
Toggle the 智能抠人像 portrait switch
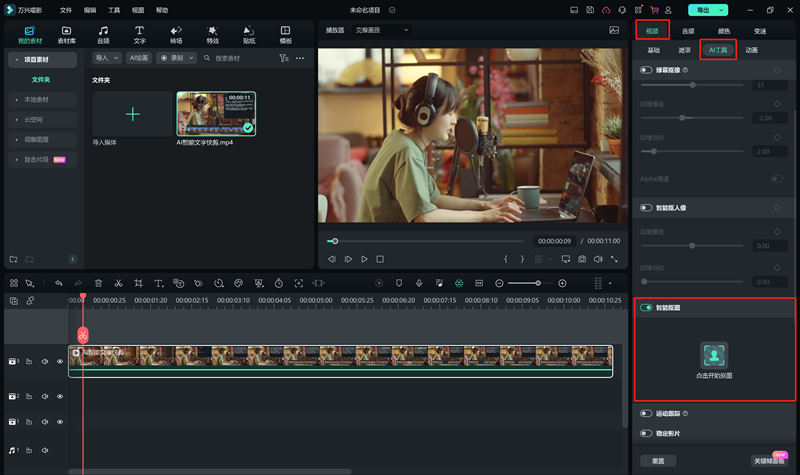646,208
